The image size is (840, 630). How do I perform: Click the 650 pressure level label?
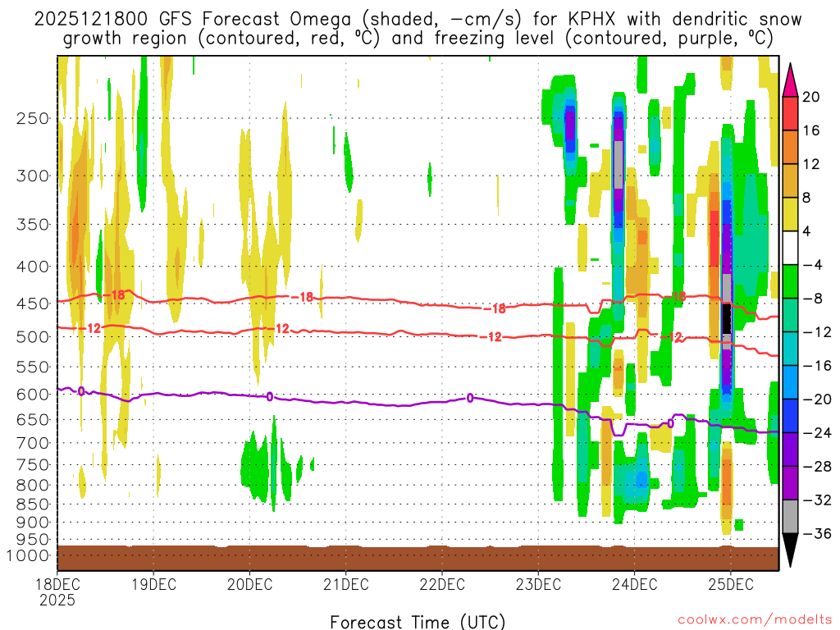point(33,420)
